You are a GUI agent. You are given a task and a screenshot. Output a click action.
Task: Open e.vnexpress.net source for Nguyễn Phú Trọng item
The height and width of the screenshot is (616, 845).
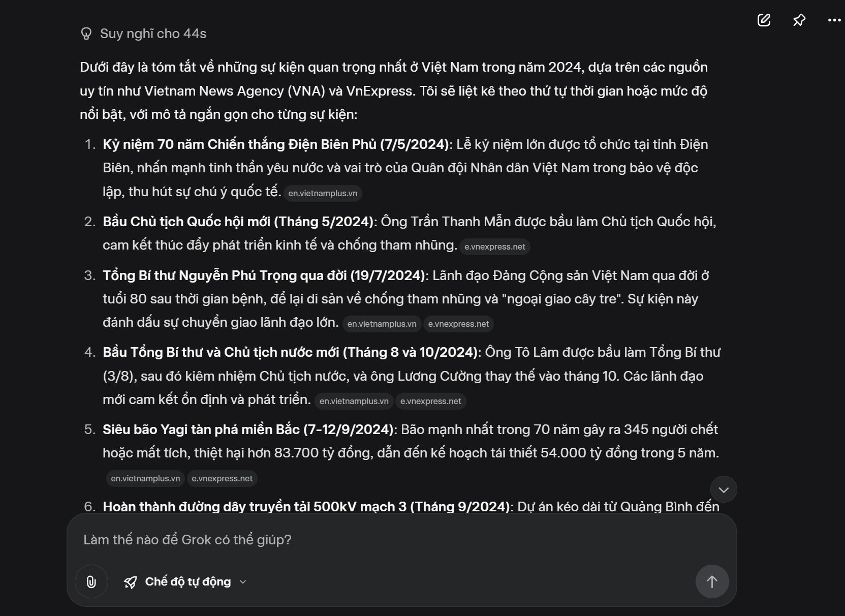[x=458, y=324]
